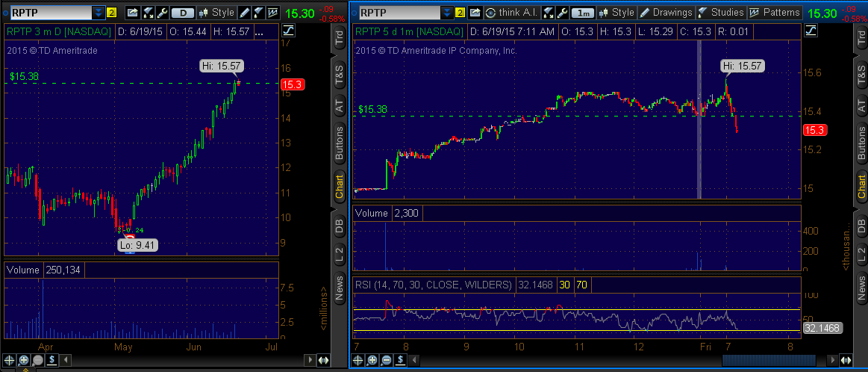Click the crosshair pan icon at bottom of left chart

tap(10, 360)
